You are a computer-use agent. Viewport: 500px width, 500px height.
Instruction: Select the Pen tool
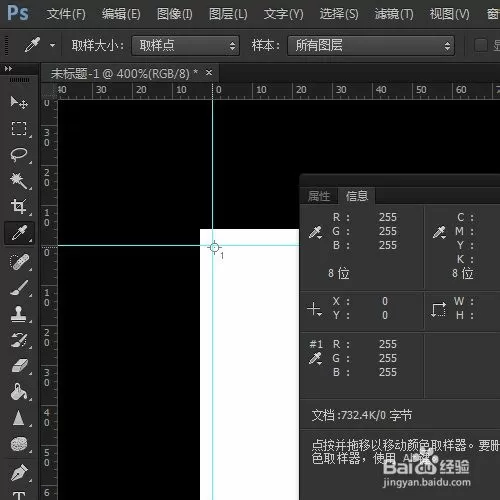click(x=19, y=472)
